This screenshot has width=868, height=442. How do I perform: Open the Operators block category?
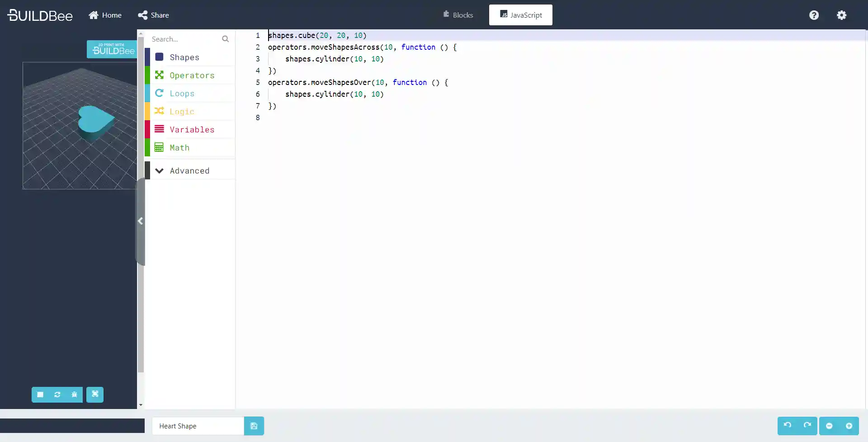(192, 75)
